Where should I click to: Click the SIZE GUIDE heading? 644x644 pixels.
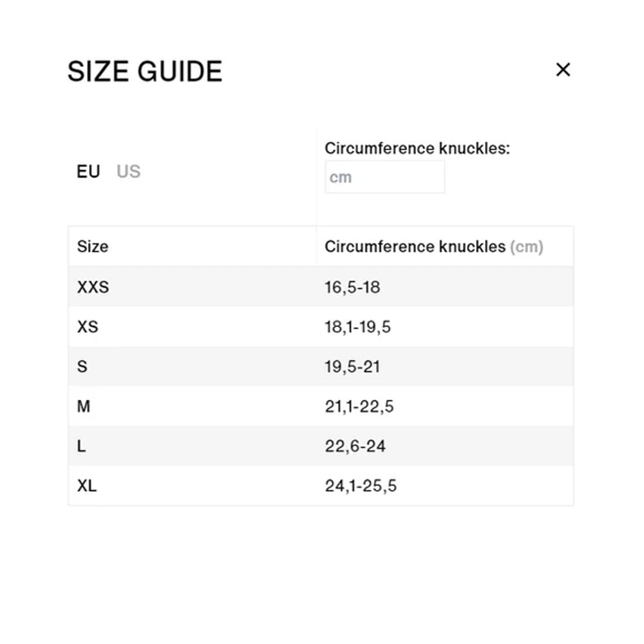tap(145, 71)
